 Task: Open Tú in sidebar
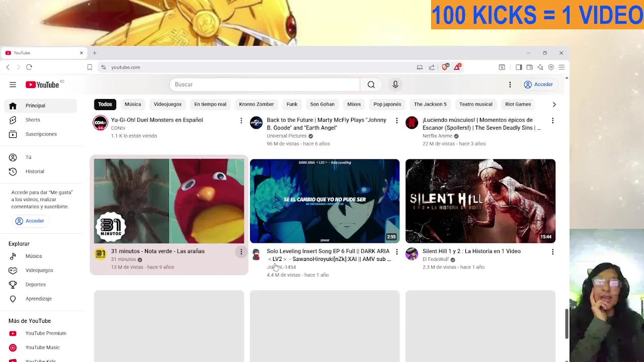41,157
